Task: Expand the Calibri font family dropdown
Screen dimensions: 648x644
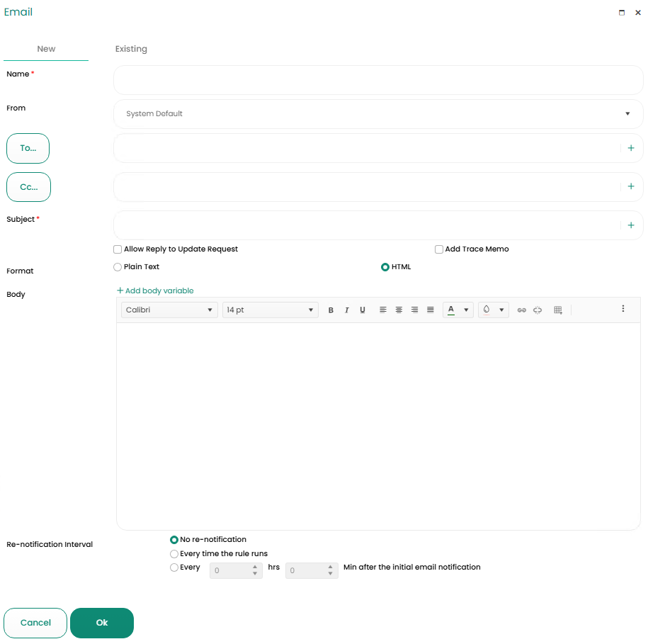Action: (x=169, y=310)
